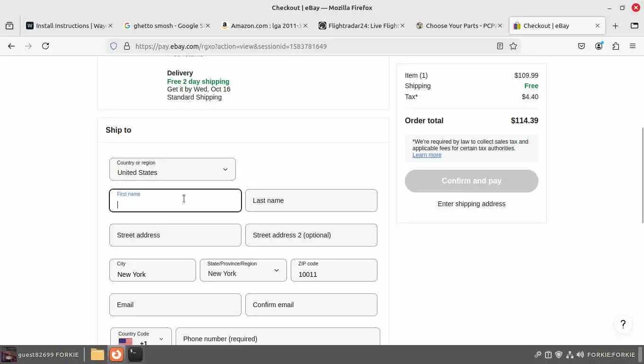Open the extensions puzzle icon

pos(616,46)
